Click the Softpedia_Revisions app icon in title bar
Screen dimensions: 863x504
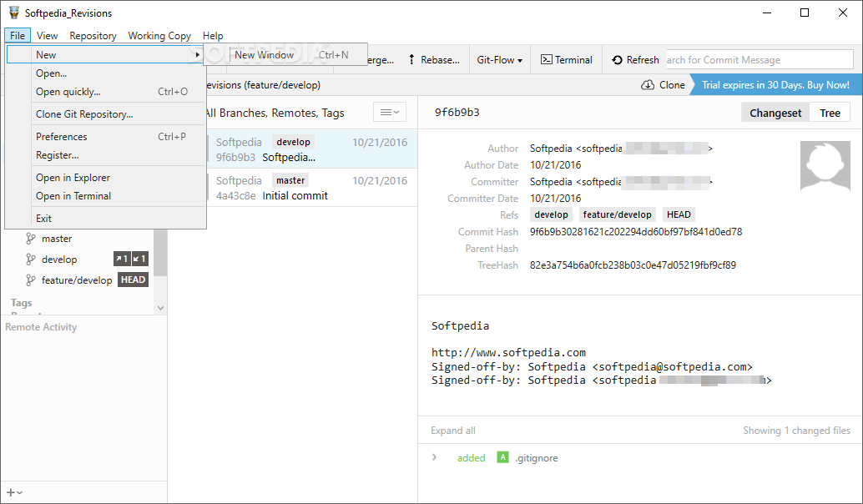click(x=13, y=13)
